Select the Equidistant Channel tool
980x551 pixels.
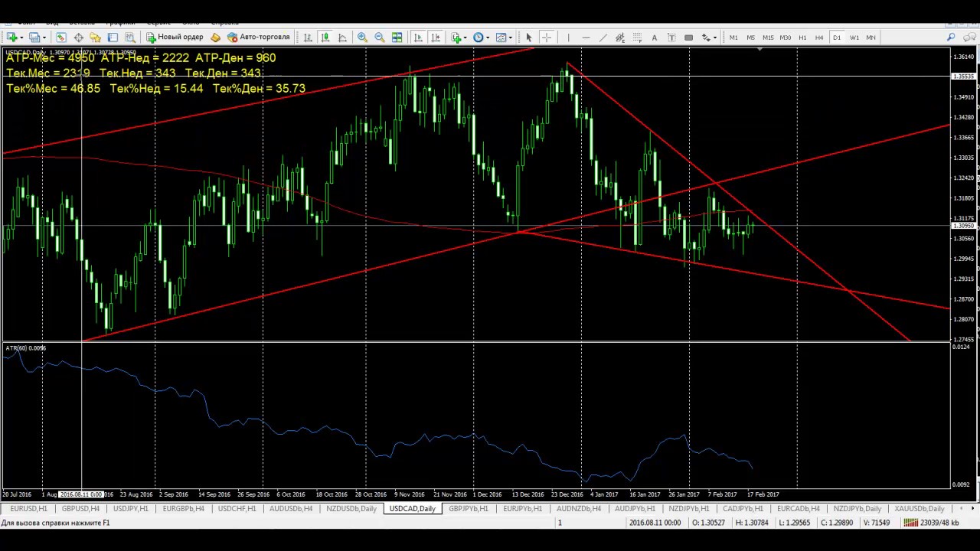pyautogui.click(x=620, y=37)
